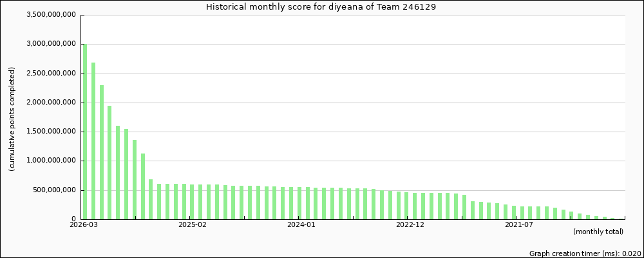The height and width of the screenshot is (258, 644).
Task: Click the Graph creation timer text
Action: tap(585, 253)
